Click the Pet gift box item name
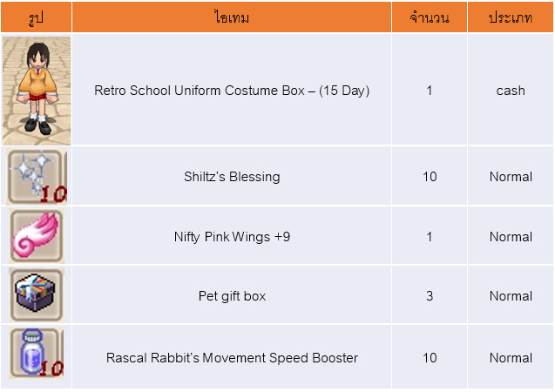The width and height of the screenshot is (555, 392). pyautogui.click(x=232, y=296)
